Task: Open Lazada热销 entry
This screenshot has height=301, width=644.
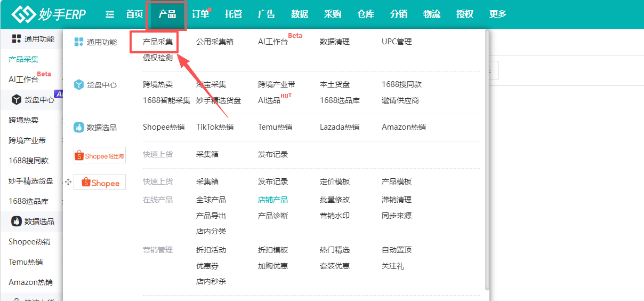Action: pyautogui.click(x=340, y=127)
